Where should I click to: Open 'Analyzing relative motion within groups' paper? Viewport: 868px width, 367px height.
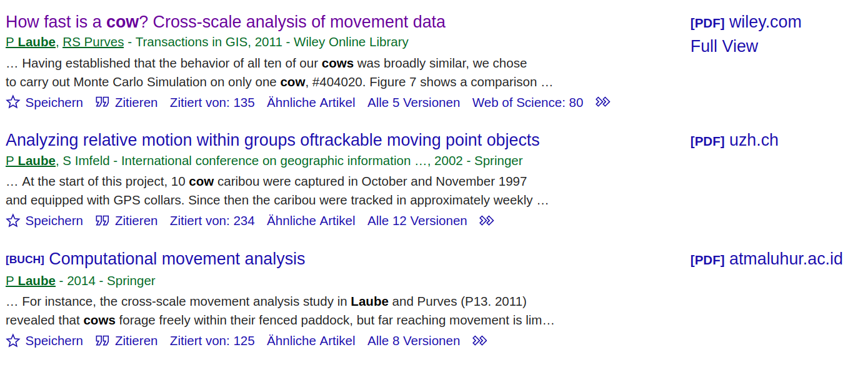(x=272, y=140)
